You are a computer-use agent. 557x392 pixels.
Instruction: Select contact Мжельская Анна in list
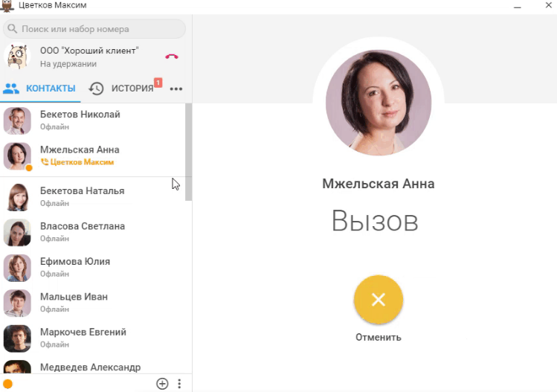pos(93,156)
